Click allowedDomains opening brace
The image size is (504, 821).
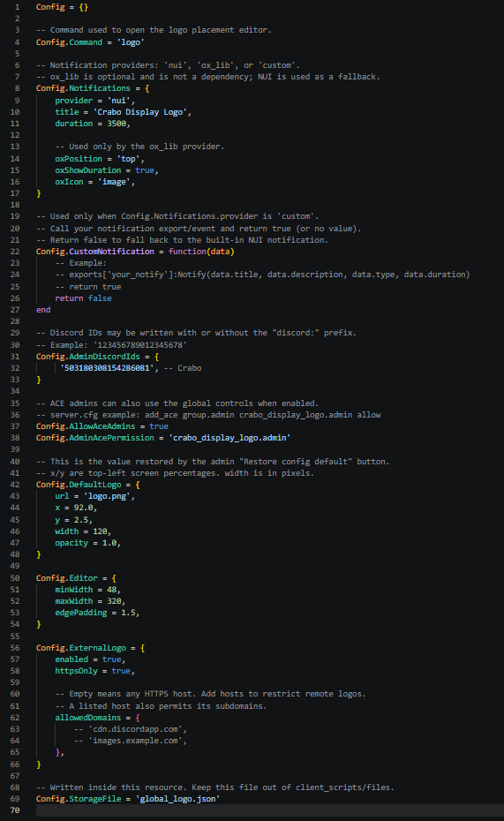138,718
